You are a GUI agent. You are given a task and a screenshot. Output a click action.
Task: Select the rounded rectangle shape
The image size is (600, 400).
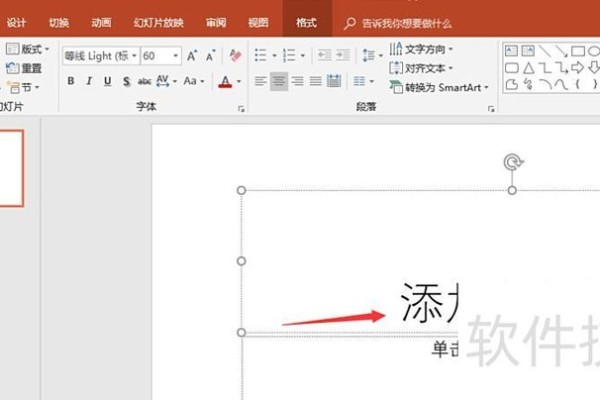point(512,68)
